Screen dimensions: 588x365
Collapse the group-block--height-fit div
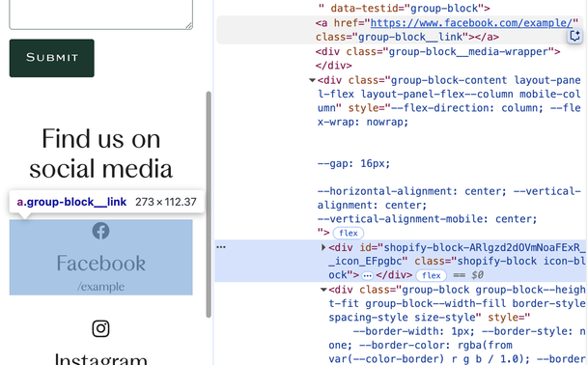click(323, 290)
